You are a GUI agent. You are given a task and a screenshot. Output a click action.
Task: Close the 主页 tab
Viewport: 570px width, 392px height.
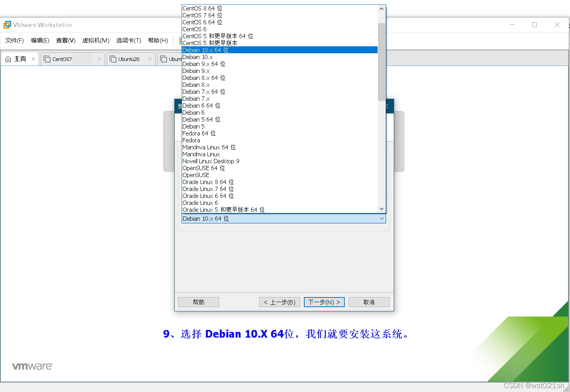(34, 59)
